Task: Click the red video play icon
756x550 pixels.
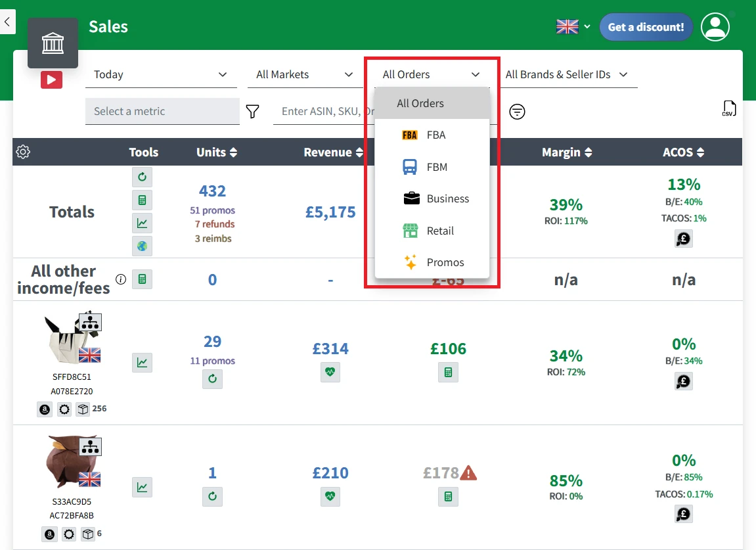Action: click(52, 80)
